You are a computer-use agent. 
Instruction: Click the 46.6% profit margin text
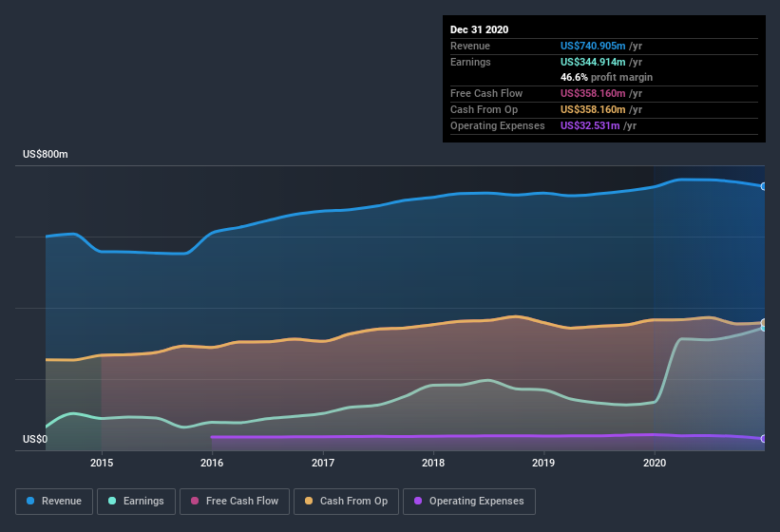pos(606,77)
